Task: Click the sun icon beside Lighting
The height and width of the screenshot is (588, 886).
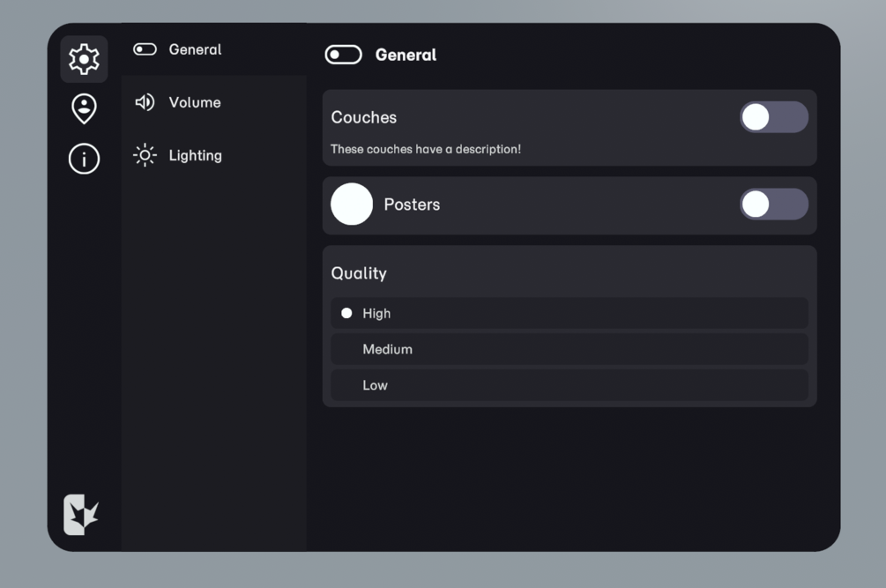Action: tap(145, 155)
